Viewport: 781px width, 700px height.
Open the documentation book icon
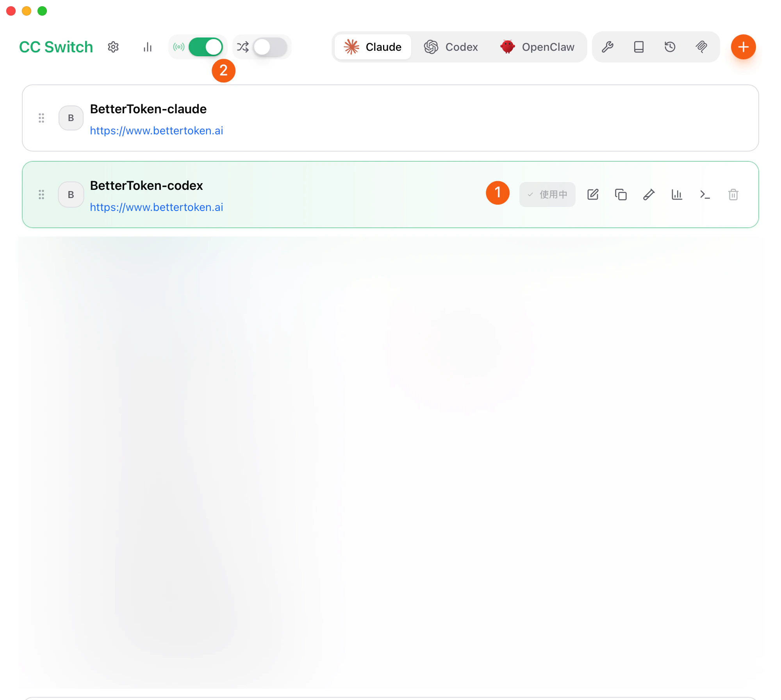point(639,47)
